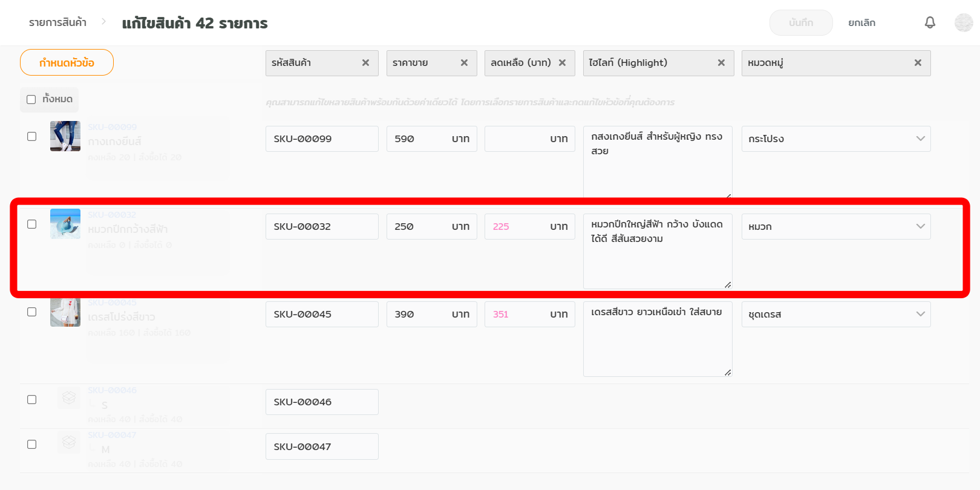Expand the หมวก category dropdown
The image size is (980, 490).
point(835,226)
